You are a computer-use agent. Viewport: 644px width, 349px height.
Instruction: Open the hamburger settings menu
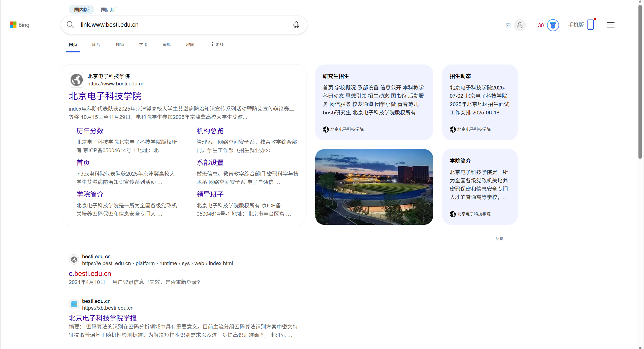click(x=610, y=25)
